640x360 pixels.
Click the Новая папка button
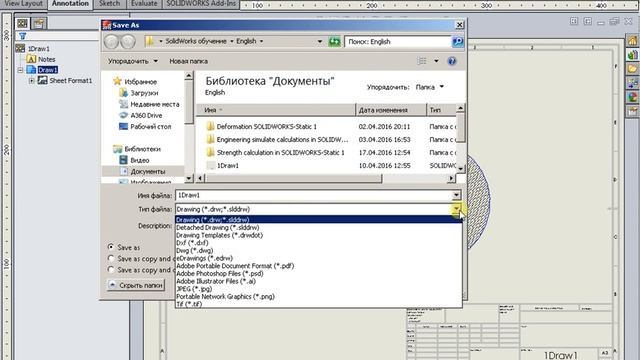pos(189,61)
